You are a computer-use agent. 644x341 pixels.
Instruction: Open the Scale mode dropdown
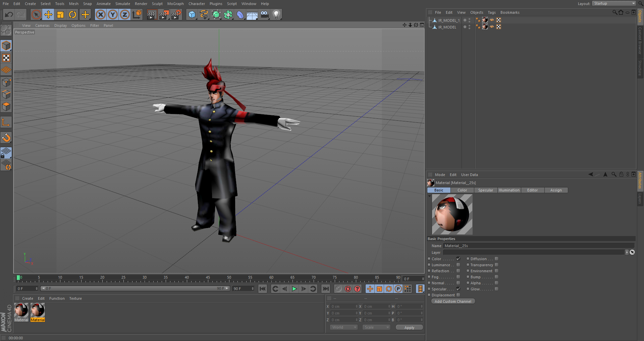pos(376,327)
